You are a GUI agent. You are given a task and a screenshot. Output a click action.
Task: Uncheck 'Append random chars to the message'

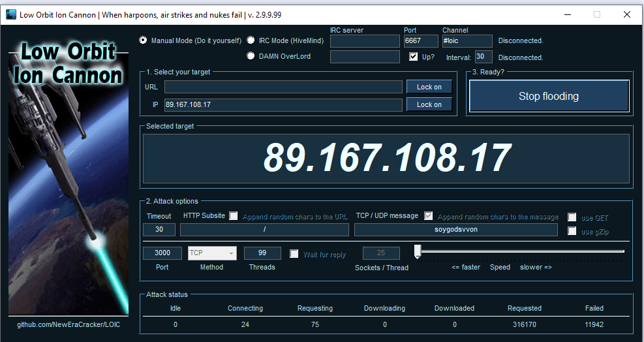pyautogui.click(x=429, y=216)
